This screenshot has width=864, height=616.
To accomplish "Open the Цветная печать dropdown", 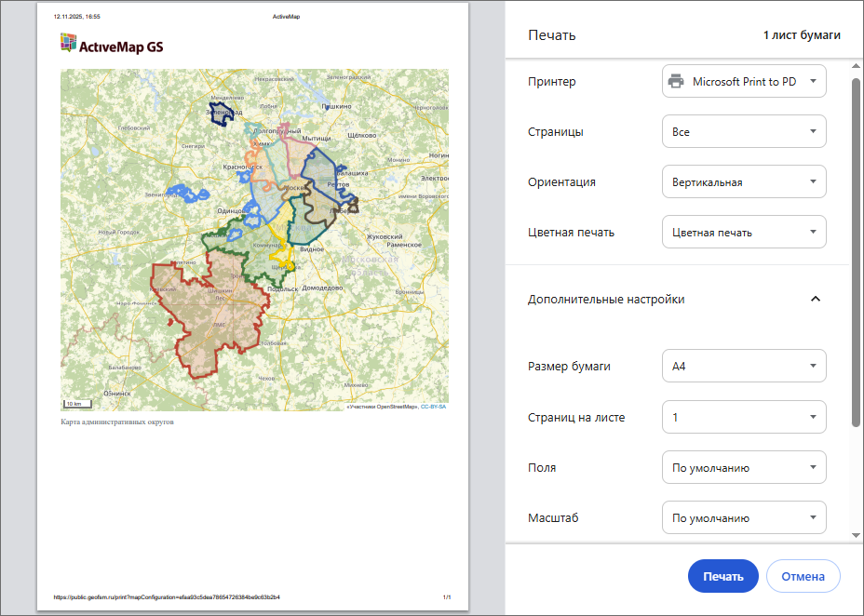I will pyautogui.click(x=743, y=233).
